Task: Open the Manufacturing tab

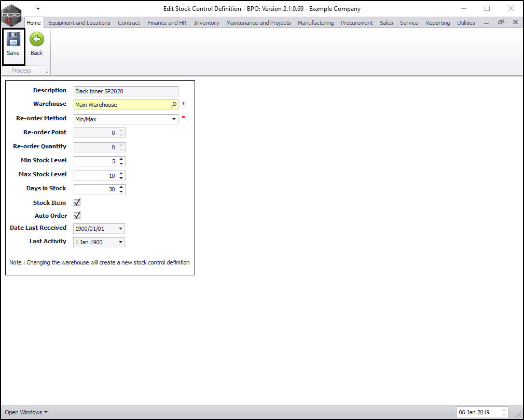Action: click(x=316, y=23)
